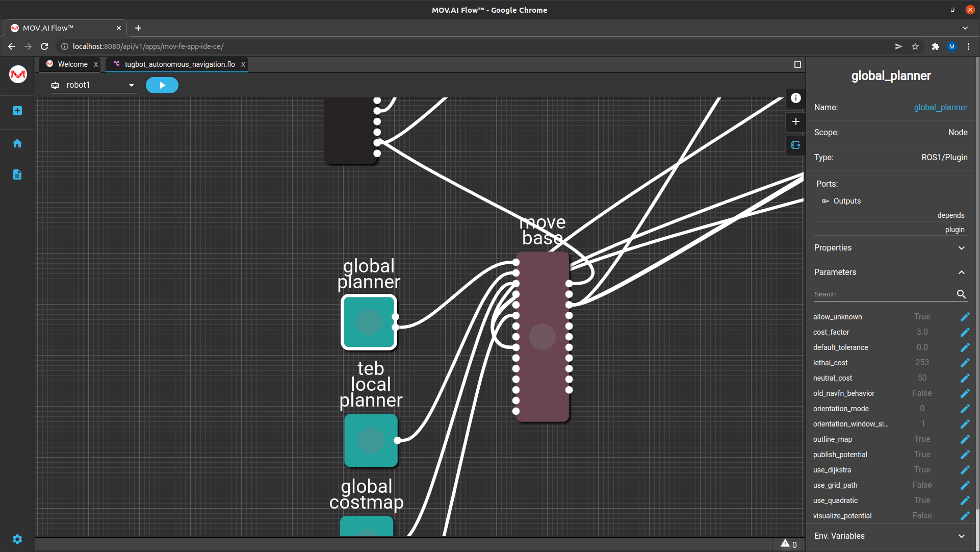Image resolution: width=980 pixels, height=552 pixels.
Task: Edit the allow_unknown parameter
Action: [x=965, y=317]
